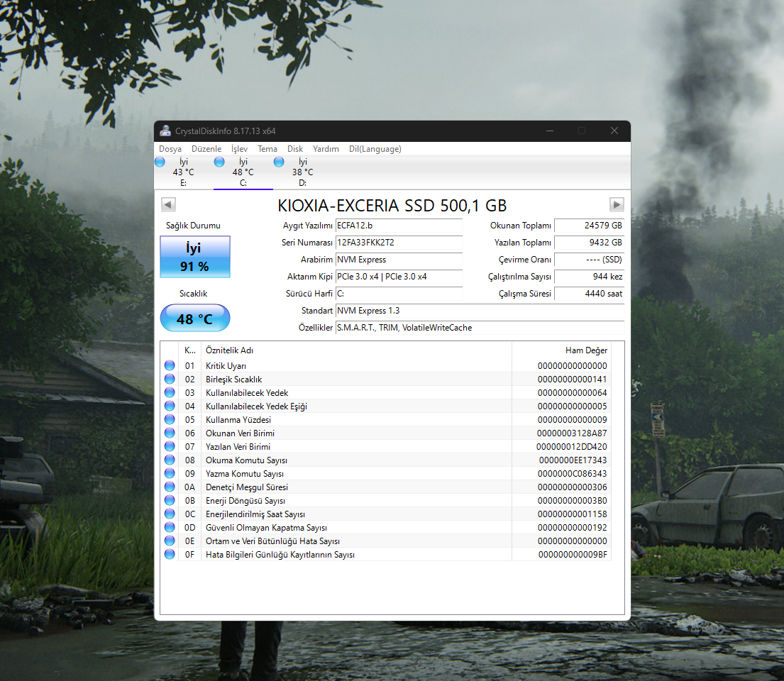Screen dimensions: 784x681
Task: Click the status orb for Kullanılabilecek Yedek row
Action: [x=170, y=392]
